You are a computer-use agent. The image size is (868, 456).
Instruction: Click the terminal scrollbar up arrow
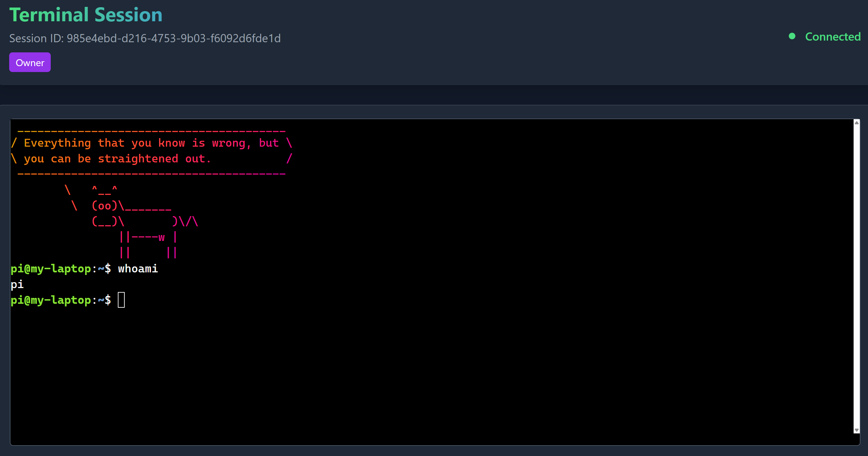(857, 123)
